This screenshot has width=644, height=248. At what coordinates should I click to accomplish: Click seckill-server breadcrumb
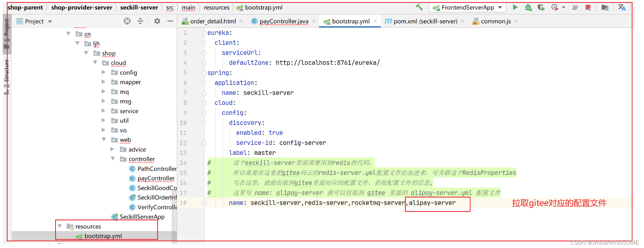pos(139,7)
